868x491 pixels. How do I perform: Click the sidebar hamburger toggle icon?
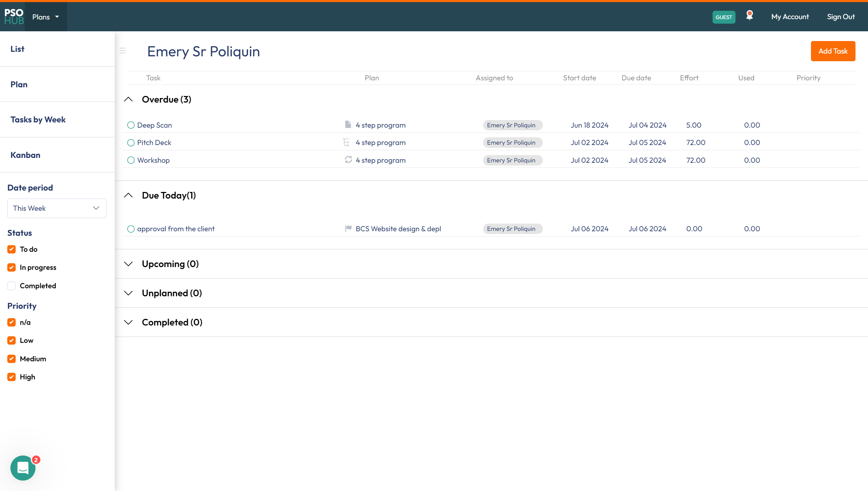(x=122, y=51)
